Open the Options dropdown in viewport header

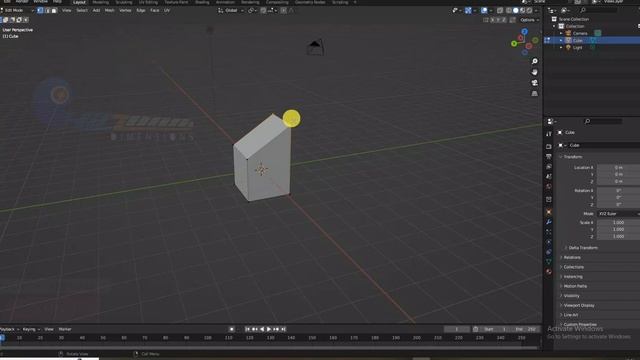(529, 20)
